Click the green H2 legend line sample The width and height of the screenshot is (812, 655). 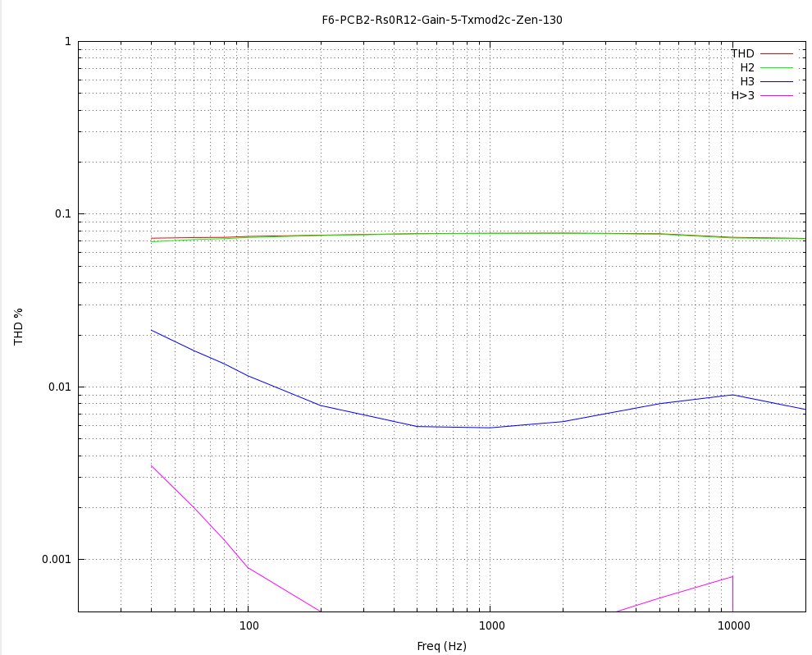776,68
